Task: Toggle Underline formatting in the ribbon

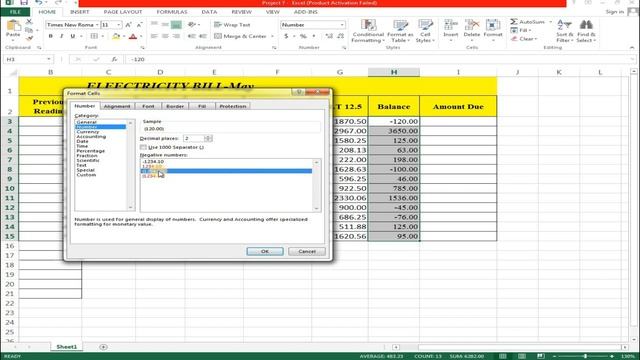Action: point(73,36)
